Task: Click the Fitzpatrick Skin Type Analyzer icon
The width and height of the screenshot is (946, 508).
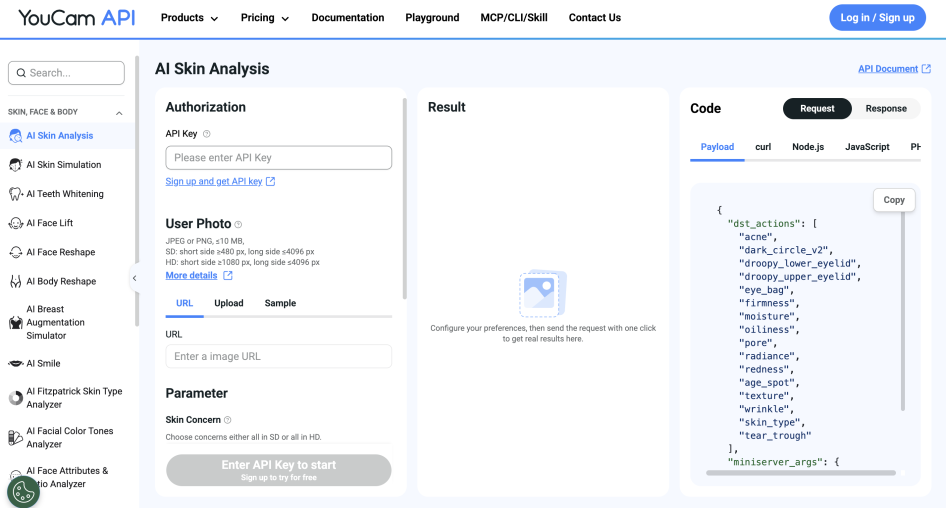Action: 16,398
